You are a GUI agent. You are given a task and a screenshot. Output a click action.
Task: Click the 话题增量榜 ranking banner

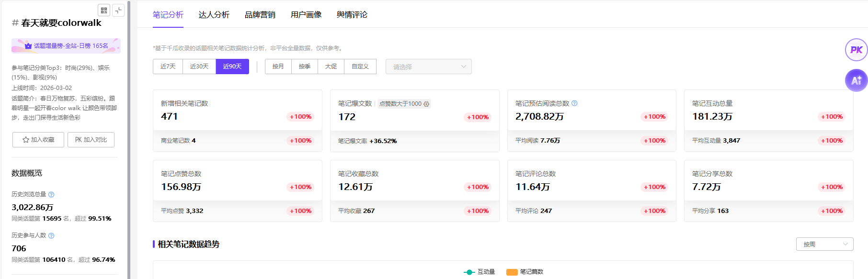66,46
